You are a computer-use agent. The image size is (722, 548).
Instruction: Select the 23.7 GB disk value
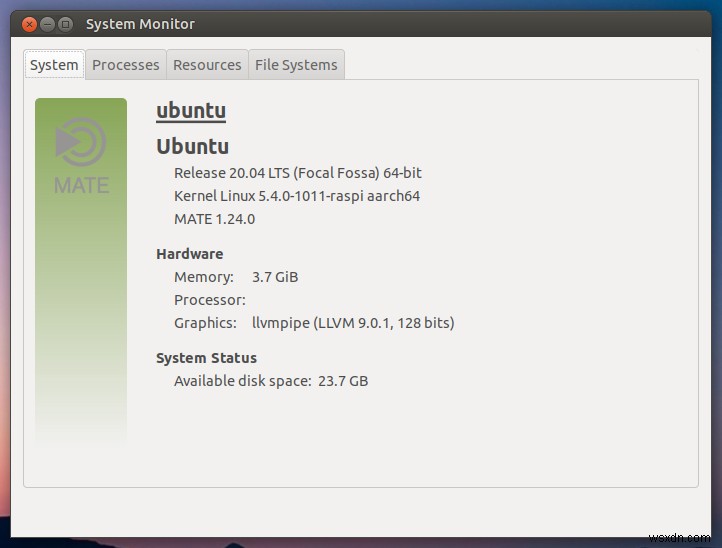point(343,381)
